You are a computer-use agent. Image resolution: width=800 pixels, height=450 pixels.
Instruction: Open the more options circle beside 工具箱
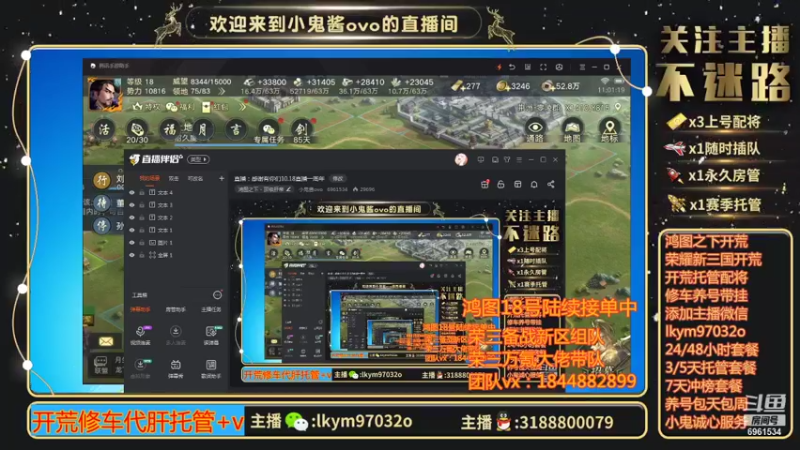point(217,295)
